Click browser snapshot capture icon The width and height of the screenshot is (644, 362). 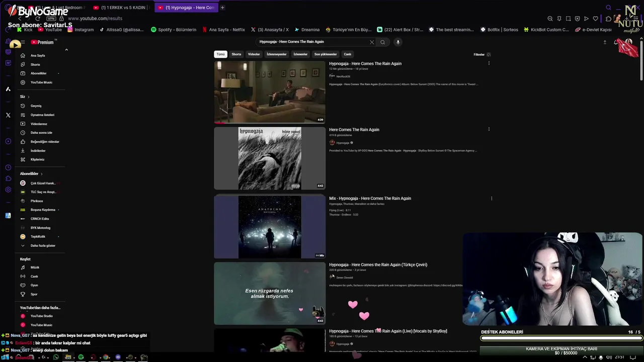click(x=568, y=19)
